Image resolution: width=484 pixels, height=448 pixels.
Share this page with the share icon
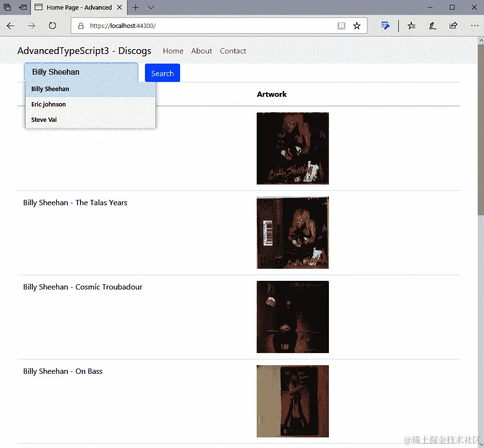[x=453, y=26]
